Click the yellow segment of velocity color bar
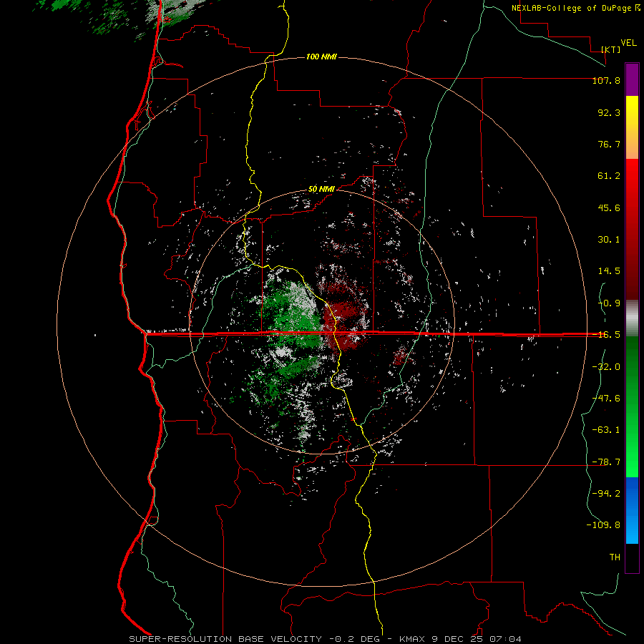This screenshot has height=644, width=644. [x=632, y=127]
